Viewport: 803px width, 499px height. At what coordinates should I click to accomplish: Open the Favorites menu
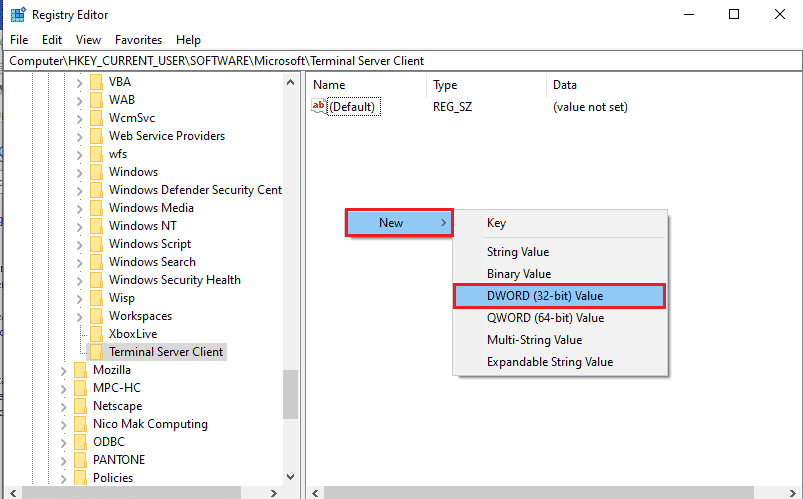[x=138, y=40]
